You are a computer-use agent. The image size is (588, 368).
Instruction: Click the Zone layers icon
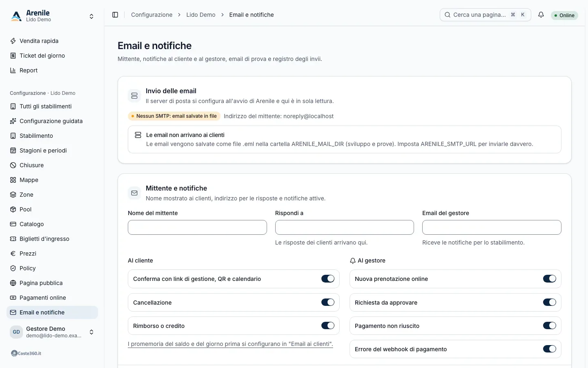click(x=13, y=195)
